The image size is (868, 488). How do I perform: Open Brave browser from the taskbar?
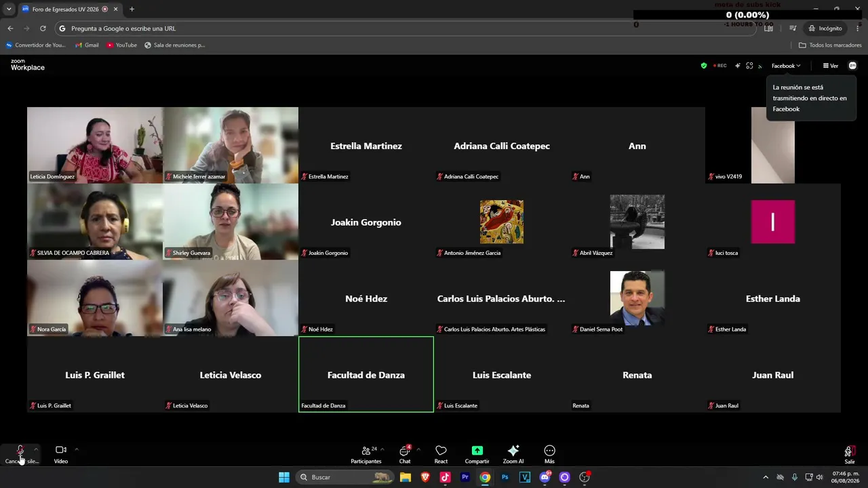425,477
